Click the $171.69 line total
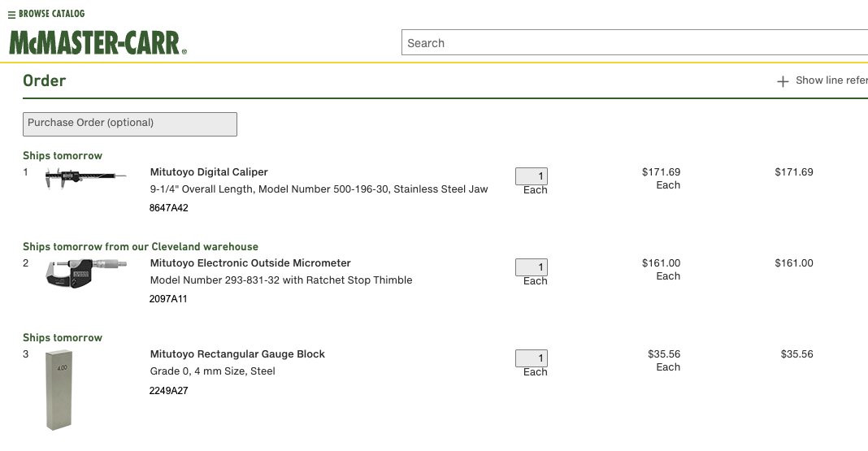 [794, 172]
